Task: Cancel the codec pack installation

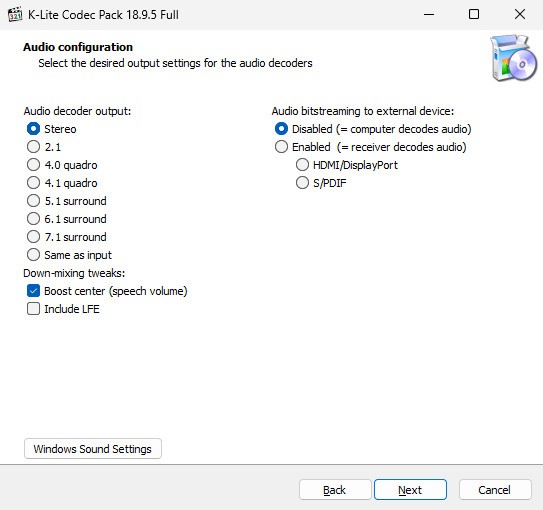Action: click(x=495, y=490)
